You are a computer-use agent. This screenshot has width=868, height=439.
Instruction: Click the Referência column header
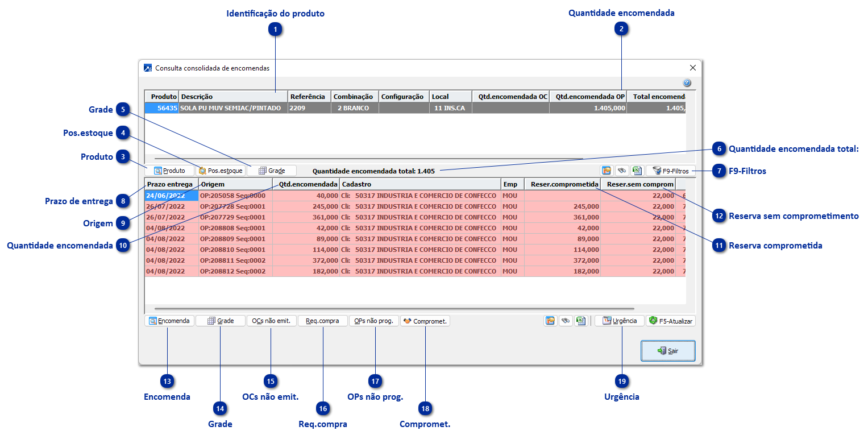coord(310,97)
